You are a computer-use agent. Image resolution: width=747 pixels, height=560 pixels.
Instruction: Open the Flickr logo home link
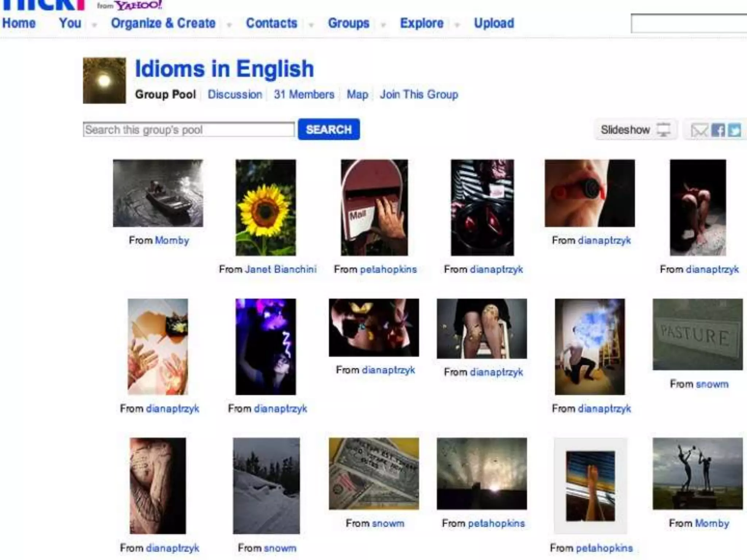pos(43,4)
